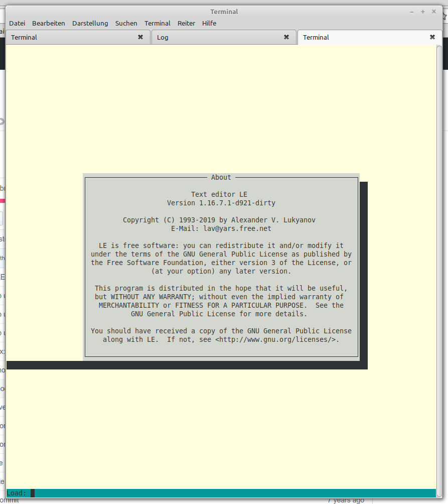Image resolution: width=448 pixels, height=504 pixels.
Task: Click the About dialog title
Action: tap(221, 177)
